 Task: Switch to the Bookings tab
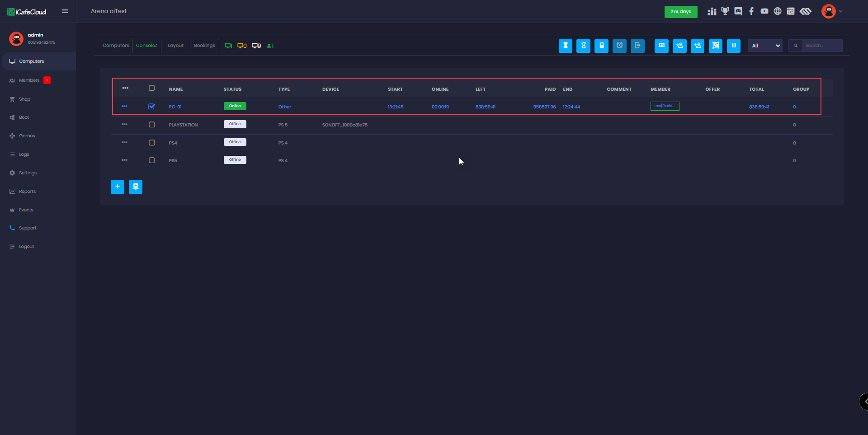point(204,46)
